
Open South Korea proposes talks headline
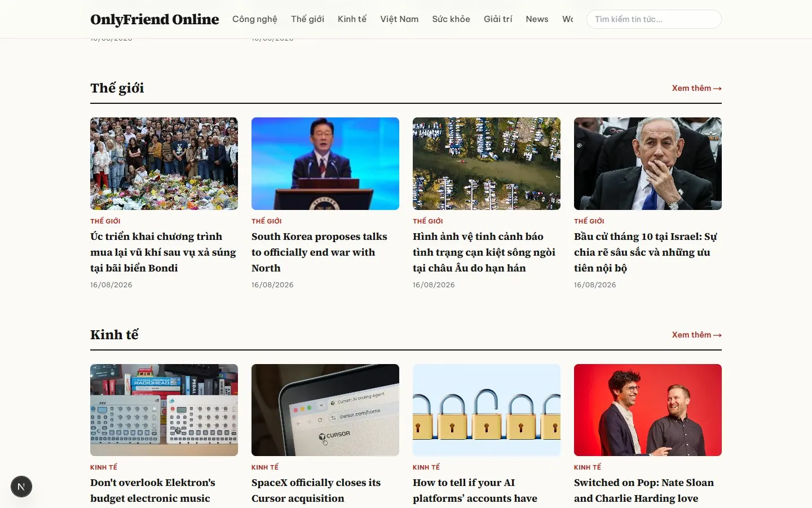tap(320, 252)
